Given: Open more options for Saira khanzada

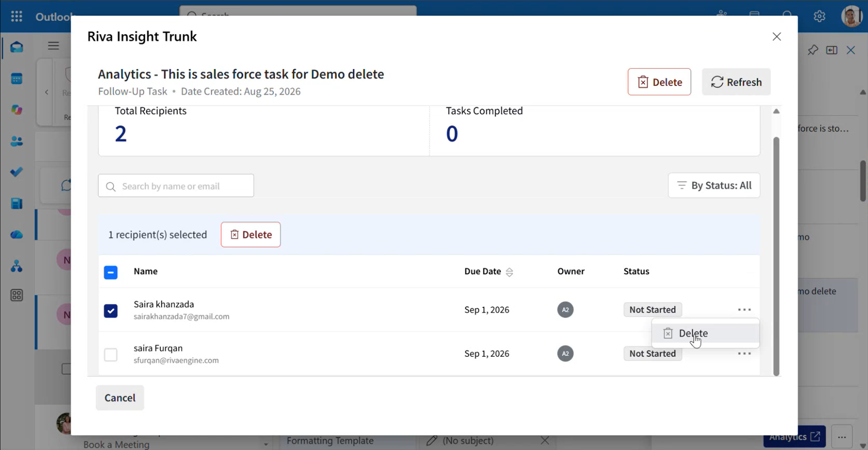Looking at the screenshot, I should 744,310.
